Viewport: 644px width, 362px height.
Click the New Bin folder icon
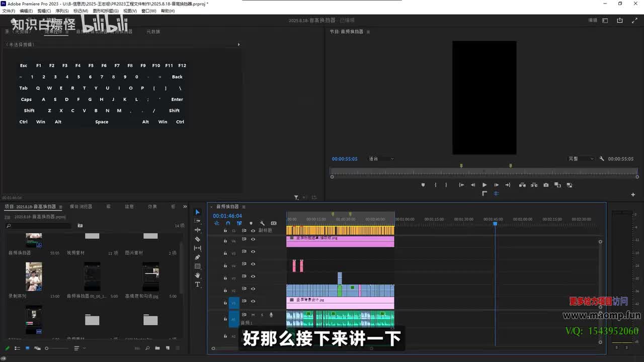pyautogui.click(x=157, y=348)
